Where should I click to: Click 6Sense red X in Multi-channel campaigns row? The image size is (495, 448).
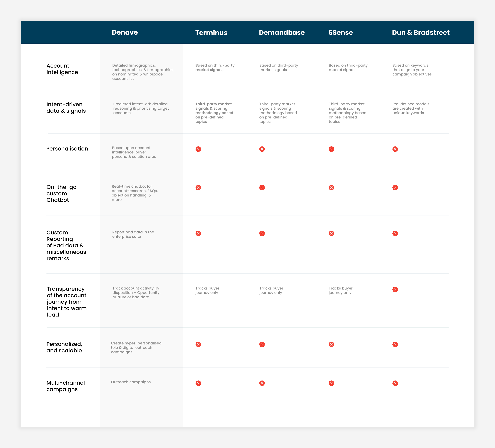(331, 383)
